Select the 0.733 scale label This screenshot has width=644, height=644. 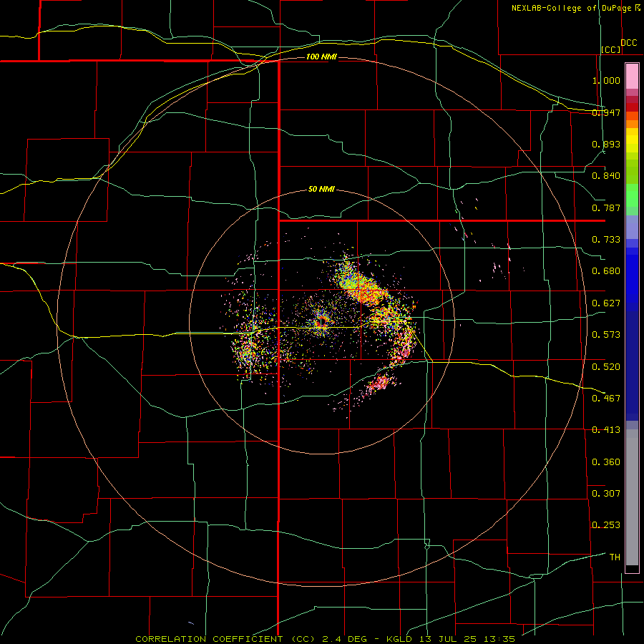[606, 240]
